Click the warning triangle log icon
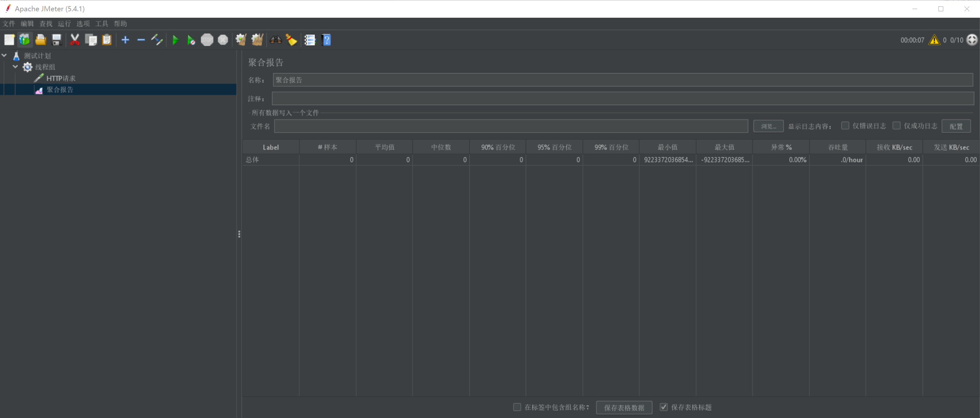The image size is (980, 418). tap(934, 40)
